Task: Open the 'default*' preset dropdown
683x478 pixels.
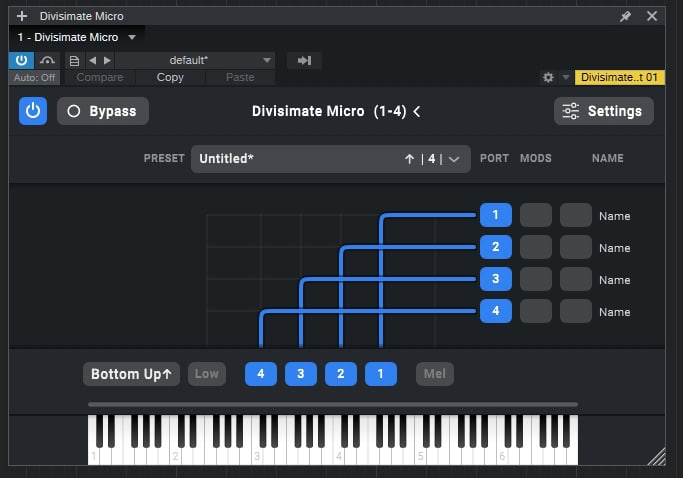Action: pos(195,61)
